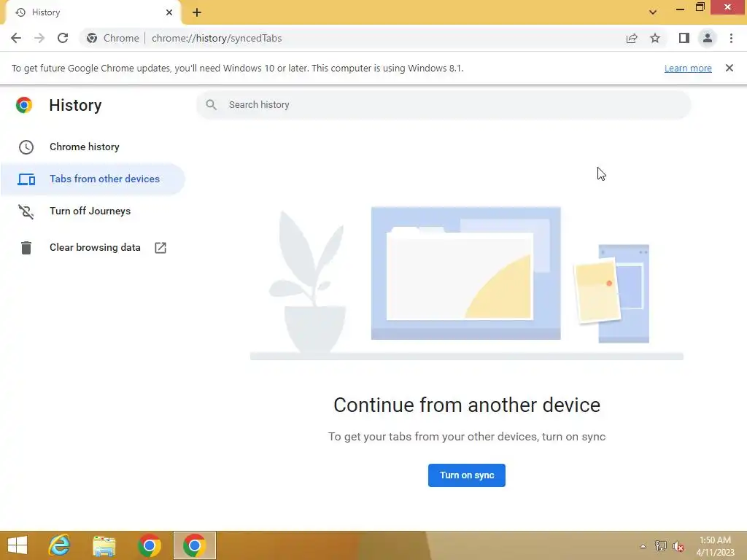Select Tabs from other devices

pos(93,179)
